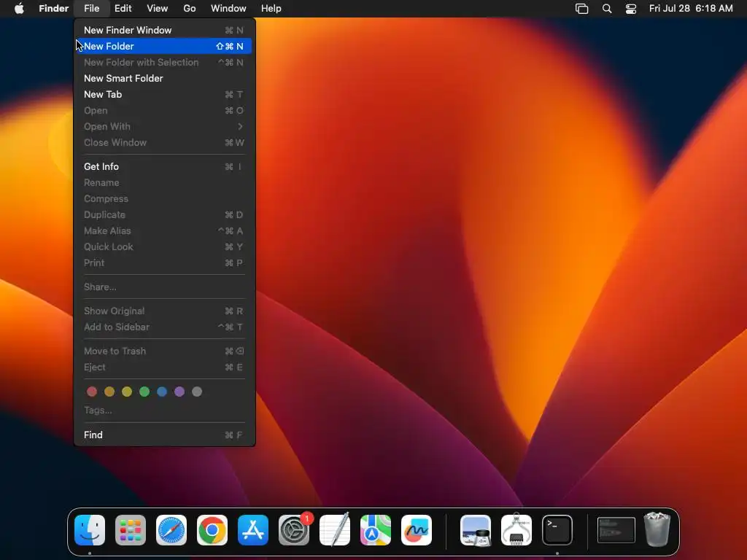The width and height of the screenshot is (747, 560).
Task: Pick the green tag color
Action: click(x=144, y=392)
